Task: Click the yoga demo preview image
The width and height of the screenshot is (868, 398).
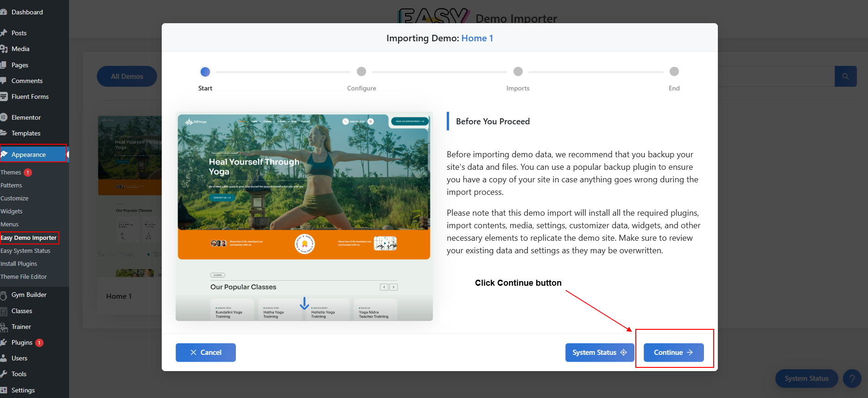Action: pyautogui.click(x=304, y=216)
